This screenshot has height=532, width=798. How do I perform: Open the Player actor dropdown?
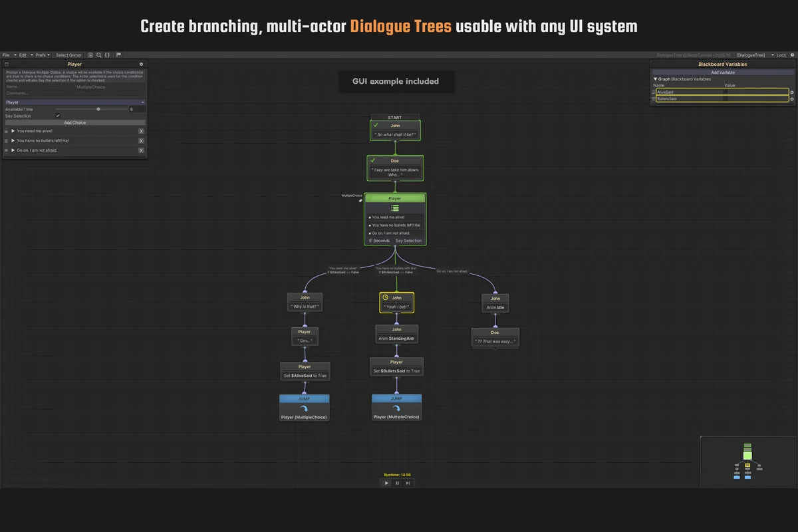[74, 102]
